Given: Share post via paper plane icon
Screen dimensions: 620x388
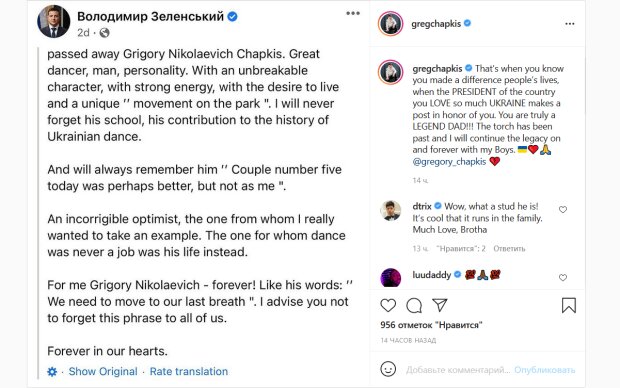Looking at the screenshot, I should (440, 305).
